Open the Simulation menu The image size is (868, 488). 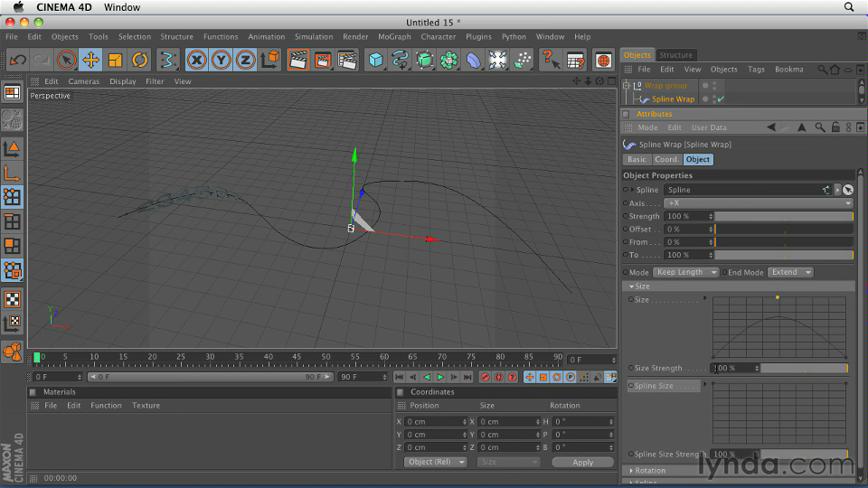pos(314,36)
